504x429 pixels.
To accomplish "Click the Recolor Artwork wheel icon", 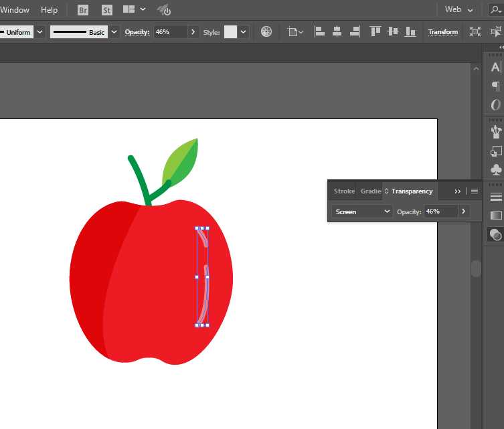I will pos(266,31).
